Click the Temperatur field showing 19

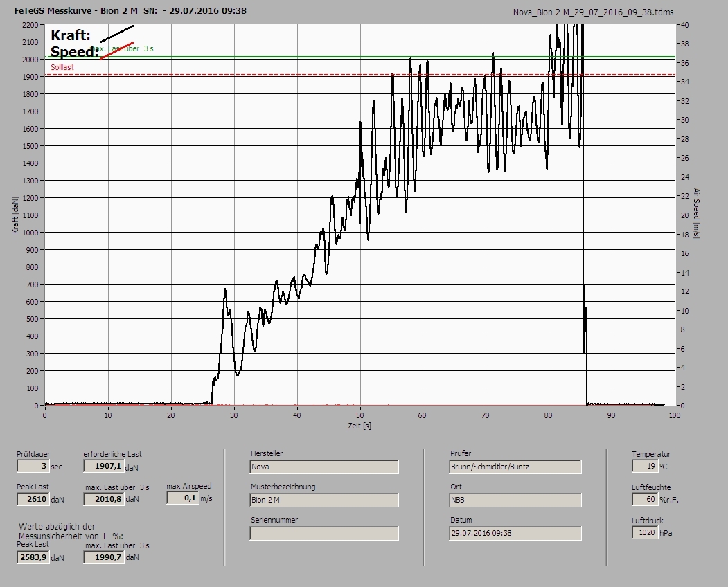645,466
